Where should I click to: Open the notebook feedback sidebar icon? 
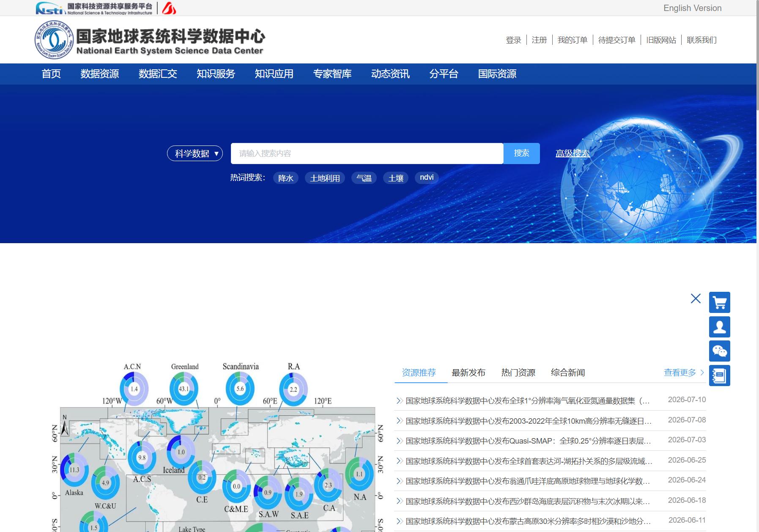[x=719, y=375]
